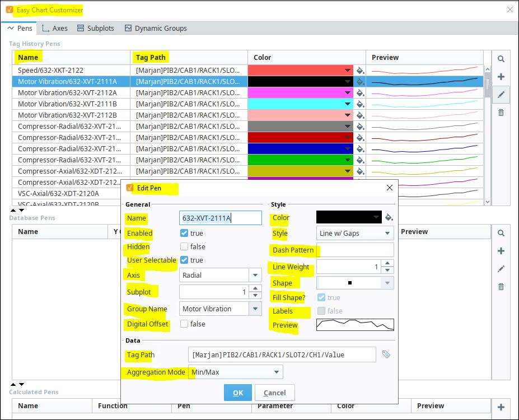Add a new Tag History pen
Image resolution: width=519 pixels, height=420 pixels.
click(501, 77)
